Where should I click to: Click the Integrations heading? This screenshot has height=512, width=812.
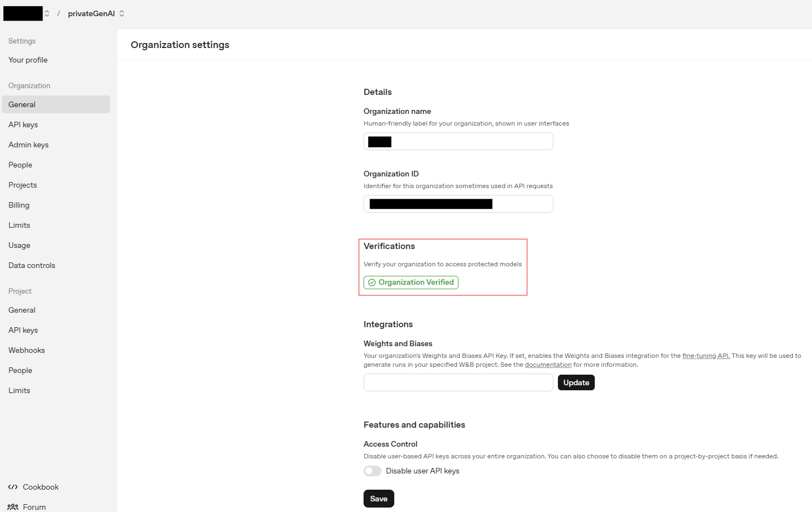coord(388,324)
